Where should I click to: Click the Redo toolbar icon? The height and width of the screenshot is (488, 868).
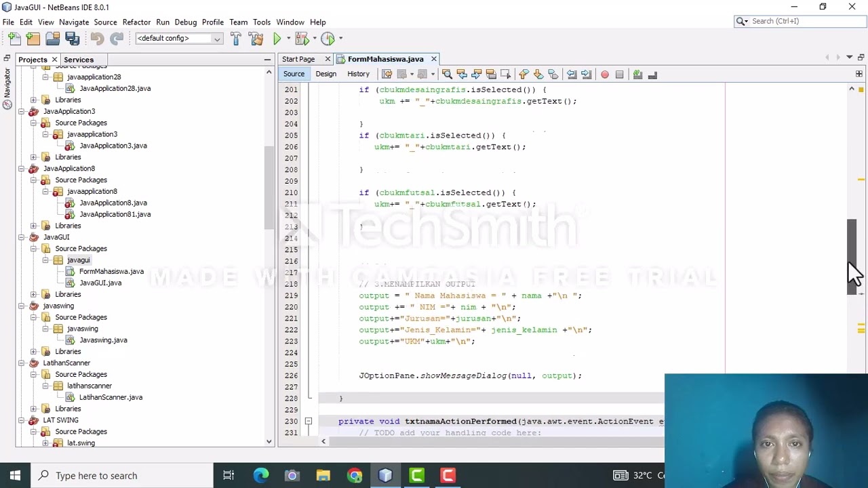(x=117, y=39)
